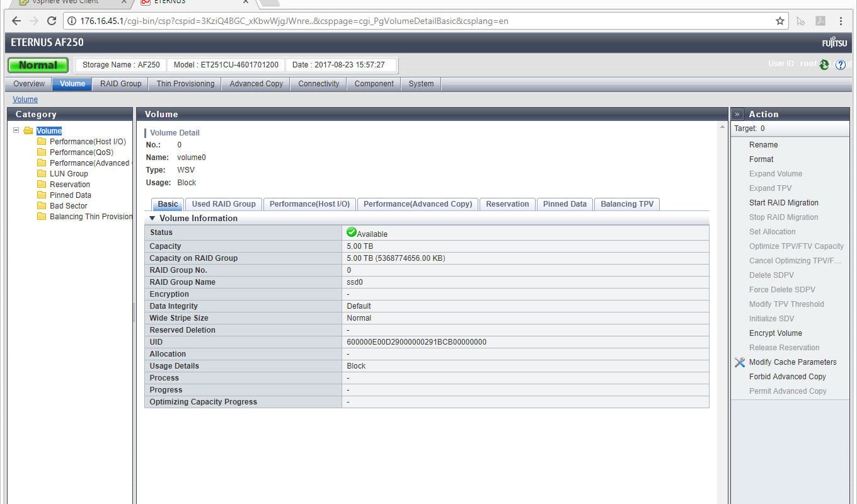Click the Volume root folder icon
Image resolution: width=857 pixels, height=504 pixels.
click(28, 131)
